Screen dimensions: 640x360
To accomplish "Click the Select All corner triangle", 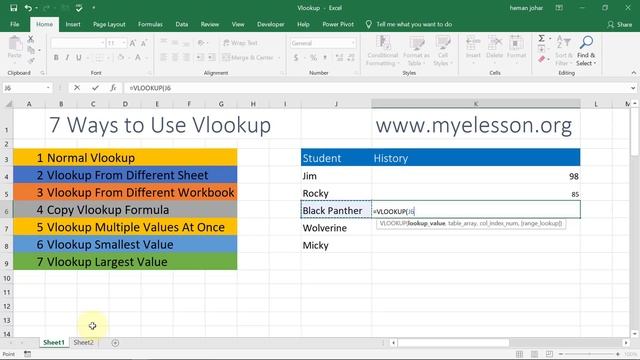I will click(x=8, y=104).
